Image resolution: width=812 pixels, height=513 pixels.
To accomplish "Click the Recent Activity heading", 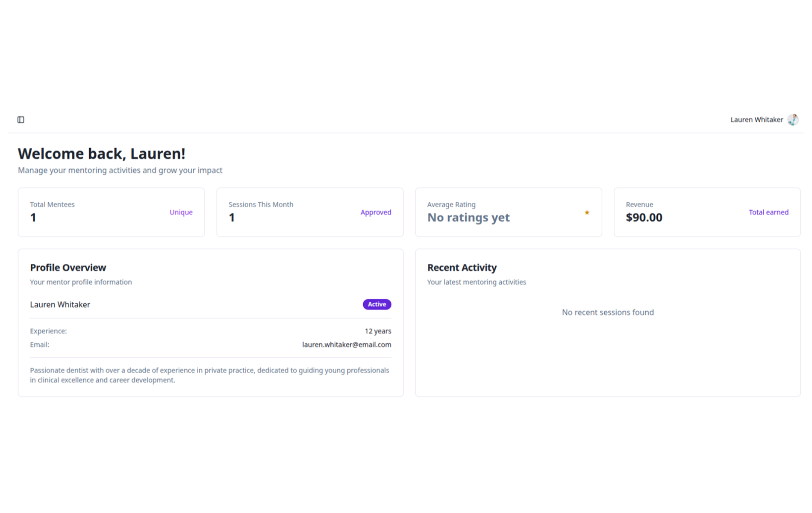I will point(462,268).
